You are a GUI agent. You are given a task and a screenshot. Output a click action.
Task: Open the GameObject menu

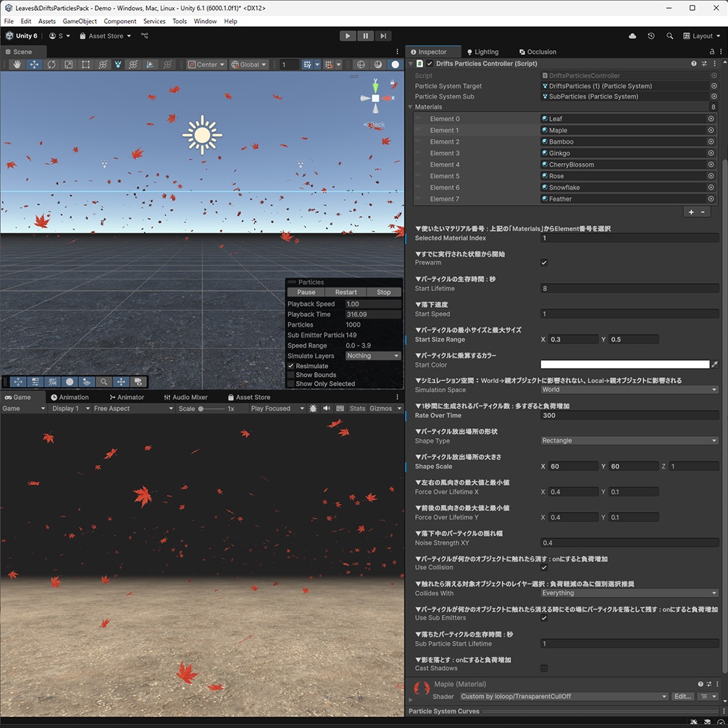pos(80,21)
